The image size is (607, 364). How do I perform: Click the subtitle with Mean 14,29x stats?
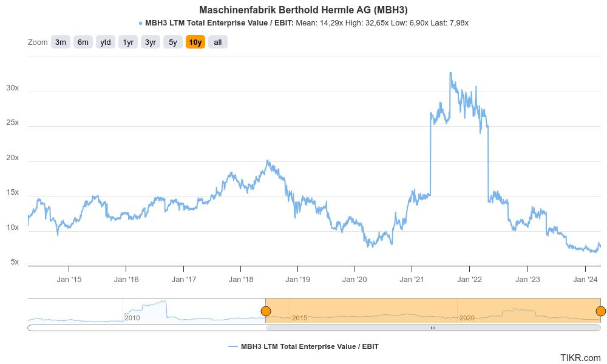point(303,23)
